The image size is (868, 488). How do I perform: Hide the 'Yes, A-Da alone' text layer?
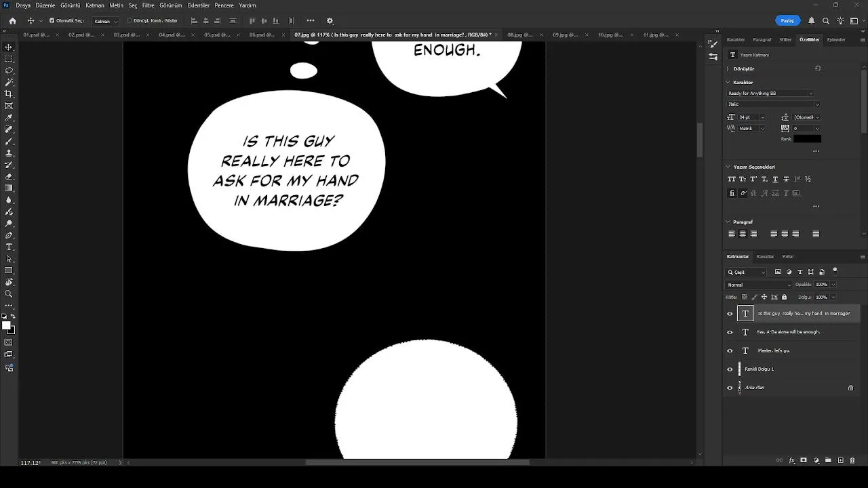tap(730, 332)
